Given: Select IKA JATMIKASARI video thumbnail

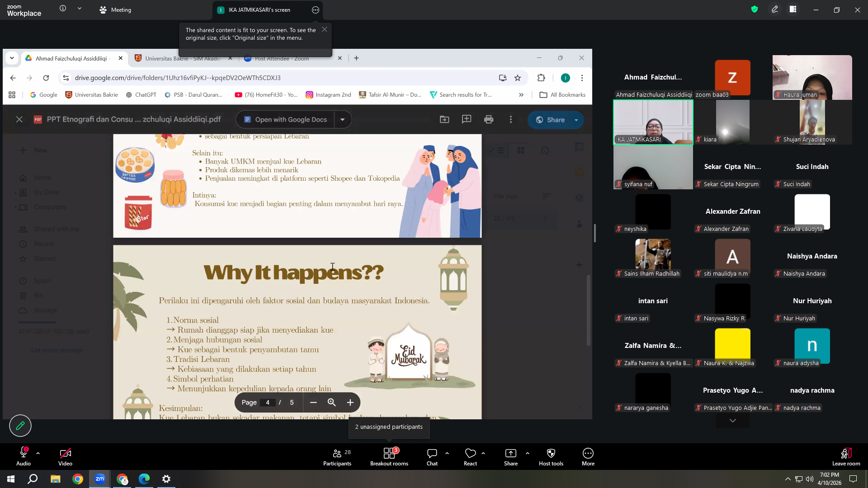Looking at the screenshot, I should (x=653, y=122).
